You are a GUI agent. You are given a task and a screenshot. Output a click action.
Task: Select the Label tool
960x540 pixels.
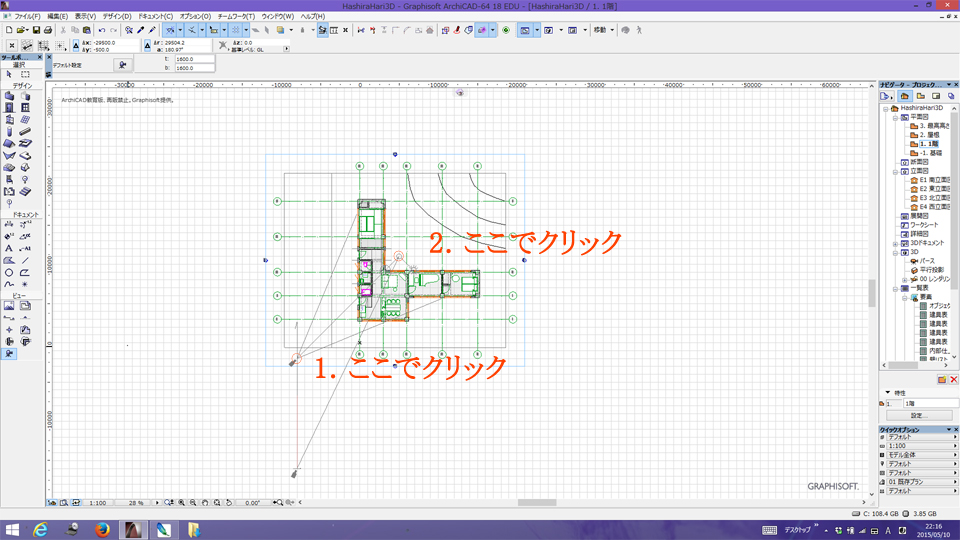click(25, 249)
